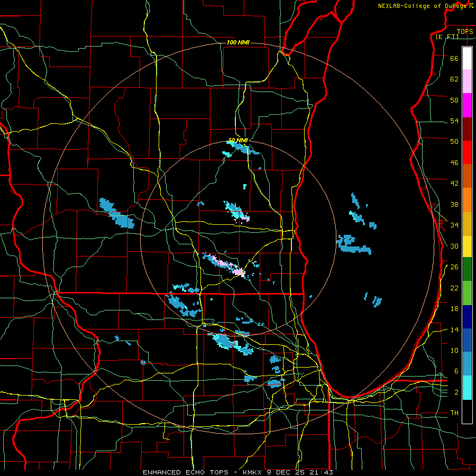The height and width of the screenshot is (476, 476).
Task: Select the bright red legend swatch
Action: [467, 152]
